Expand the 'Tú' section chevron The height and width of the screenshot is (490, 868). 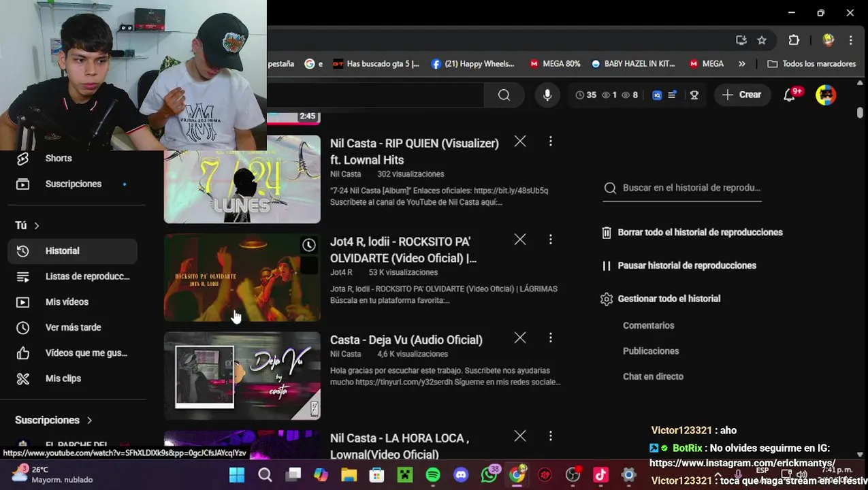[37, 225]
